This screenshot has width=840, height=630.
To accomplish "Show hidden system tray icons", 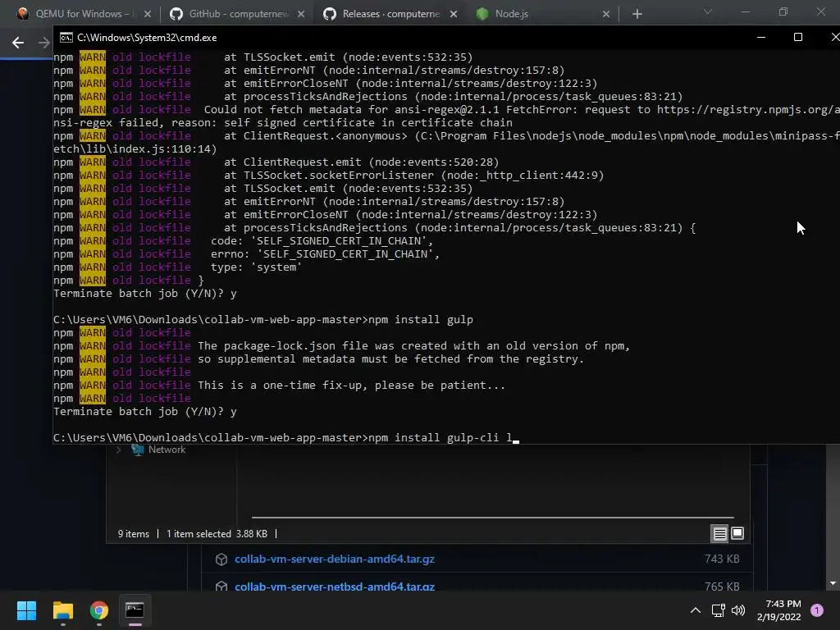I will [696, 610].
